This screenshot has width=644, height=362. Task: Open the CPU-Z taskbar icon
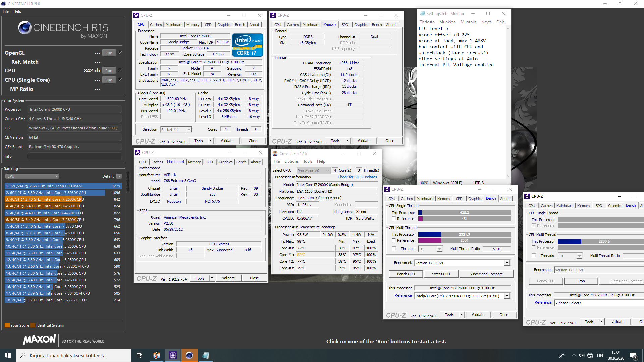point(173,355)
